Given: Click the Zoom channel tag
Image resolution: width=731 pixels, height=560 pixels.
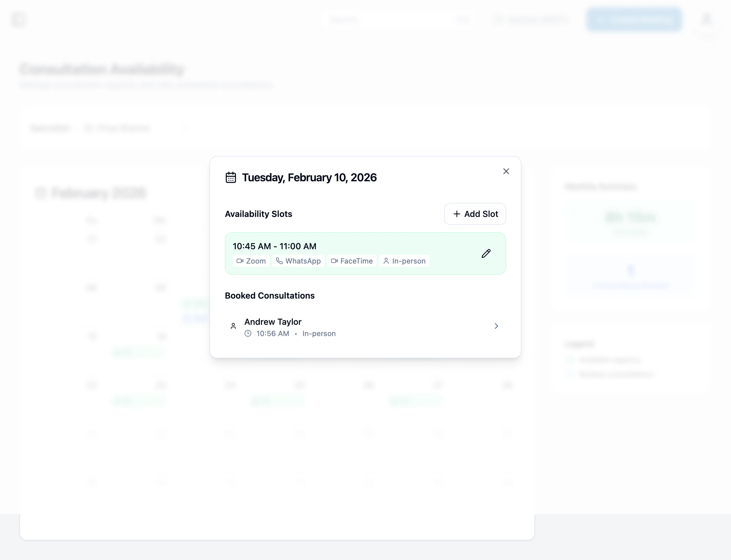Looking at the screenshot, I should pyautogui.click(x=251, y=261).
